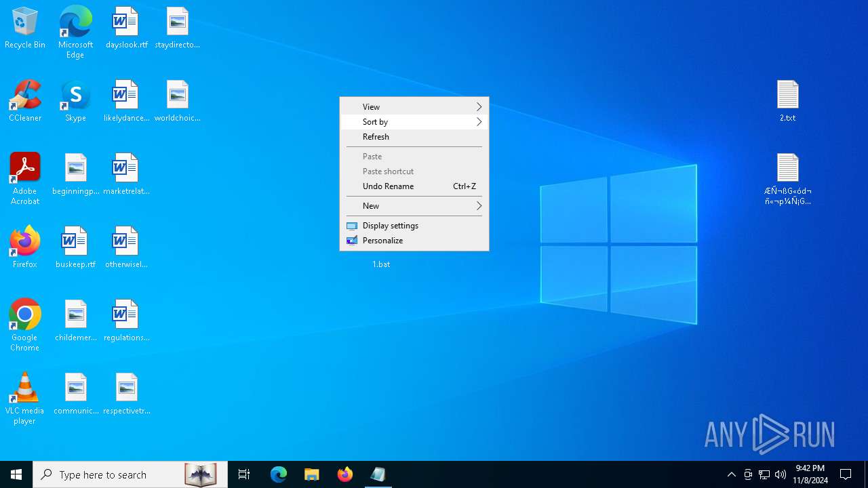This screenshot has width=868, height=488.
Task: Select the VLC media player shortcut
Action: point(25,399)
